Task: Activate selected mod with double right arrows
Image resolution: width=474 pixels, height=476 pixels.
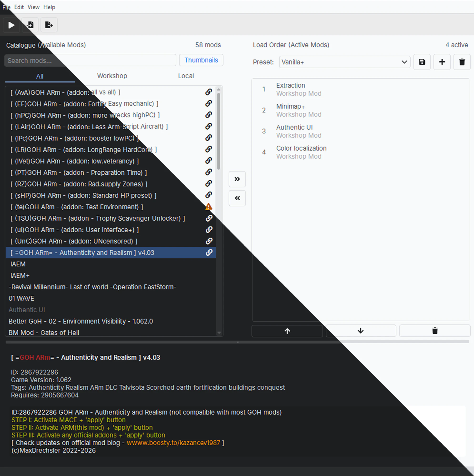Action: pyautogui.click(x=237, y=179)
